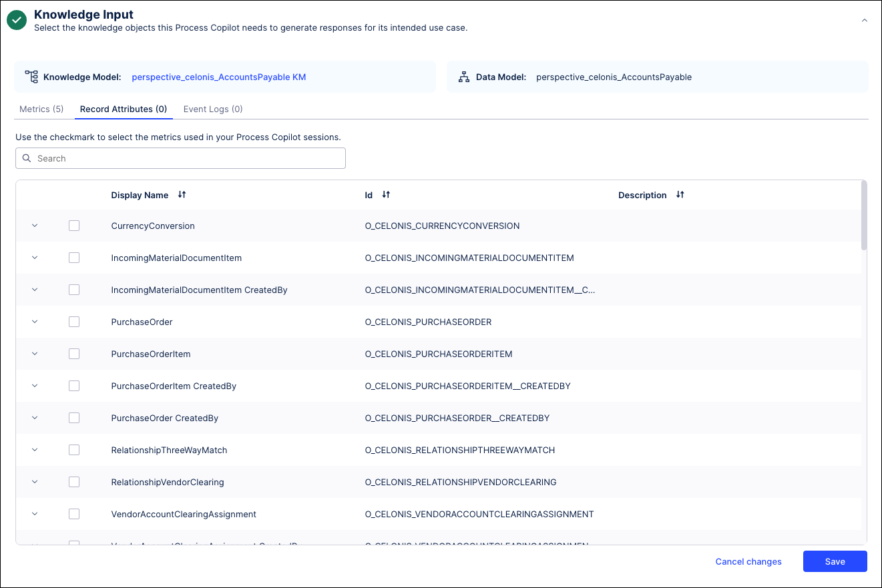The height and width of the screenshot is (588, 882).
Task: Enable PurchaseOrderItem CreatedBy checkbox
Action: click(x=74, y=386)
